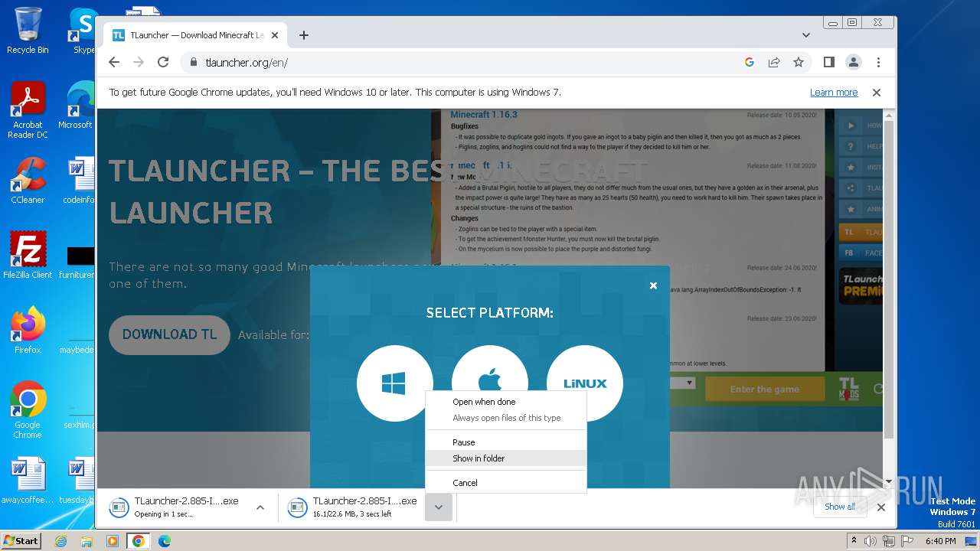Viewport: 980px width, 551px height.
Task: Open a new tab with plus button
Action: click(304, 35)
